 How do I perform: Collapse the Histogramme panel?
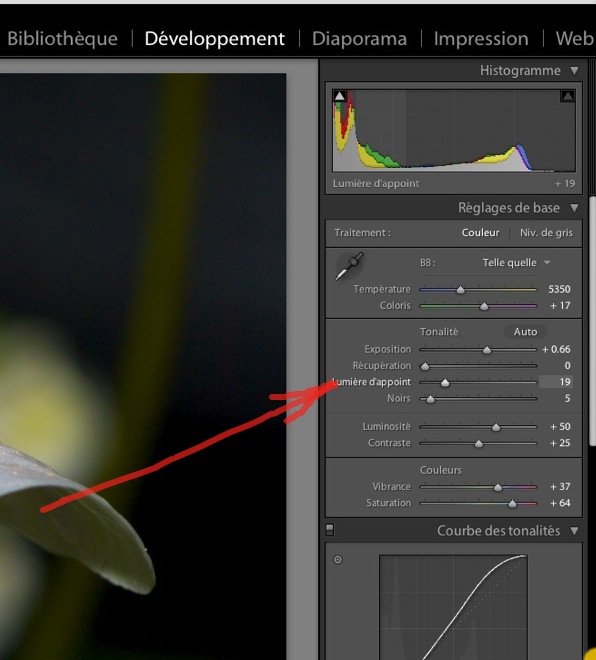(575, 71)
